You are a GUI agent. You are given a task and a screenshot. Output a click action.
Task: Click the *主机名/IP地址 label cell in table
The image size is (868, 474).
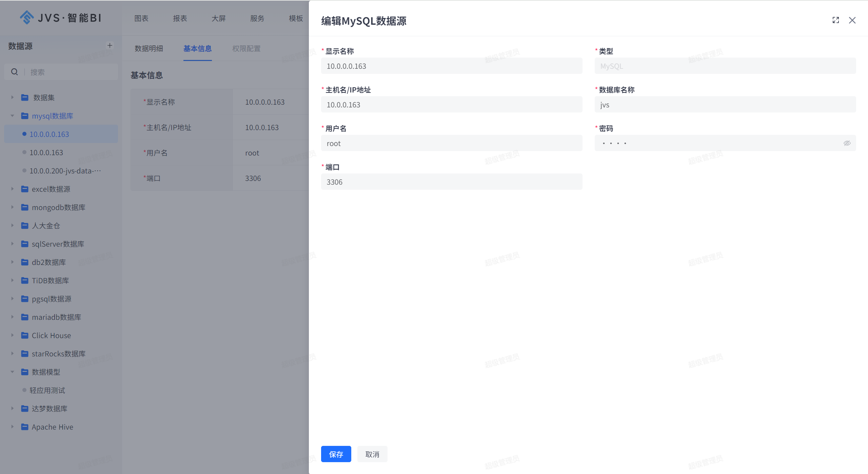pyautogui.click(x=182, y=127)
